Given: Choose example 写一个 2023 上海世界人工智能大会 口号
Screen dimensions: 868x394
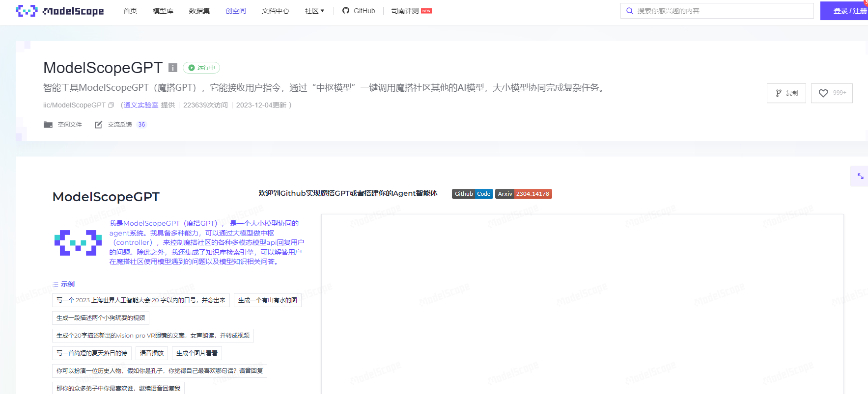Looking at the screenshot, I should (141, 300).
